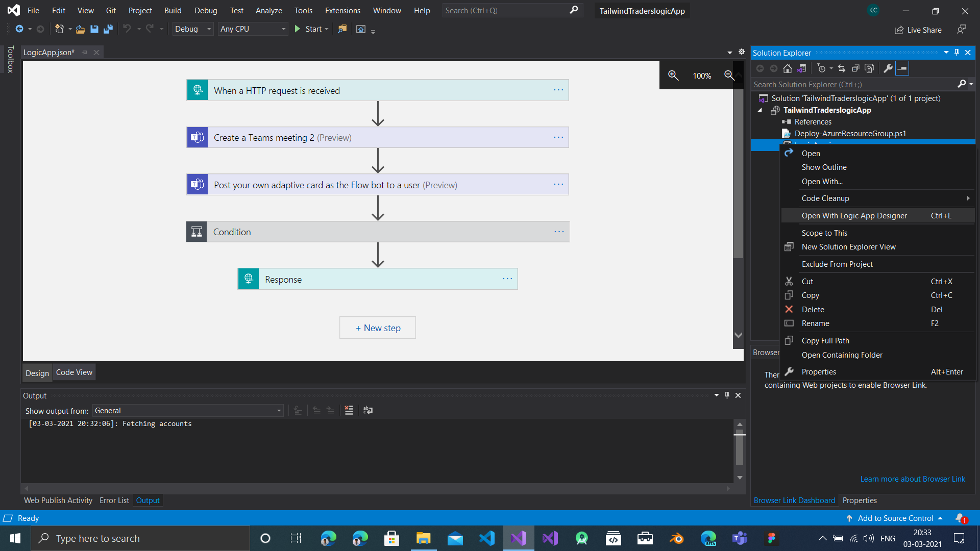Viewport: 980px width, 551px height.
Task: Click the Teams meeting connector icon
Action: 197,137
